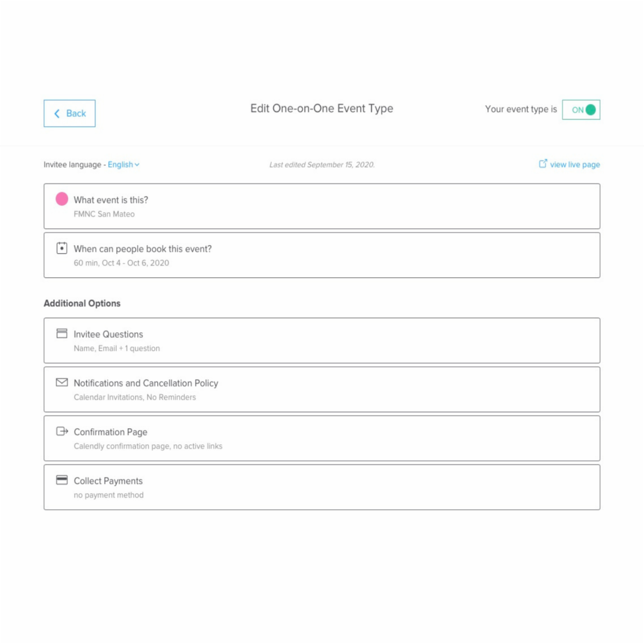Open the Invitee language English dropdown
The image size is (644, 644).
[x=123, y=165]
